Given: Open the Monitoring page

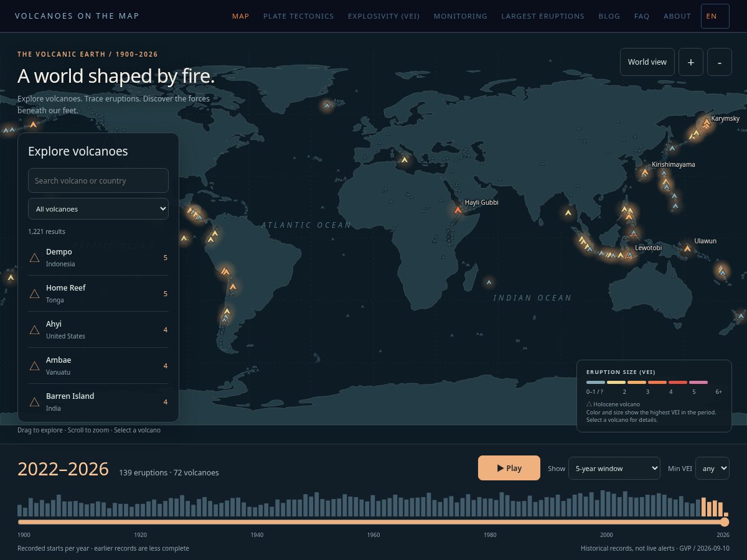Looking at the screenshot, I should pyautogui.click(x=461, y=16).
